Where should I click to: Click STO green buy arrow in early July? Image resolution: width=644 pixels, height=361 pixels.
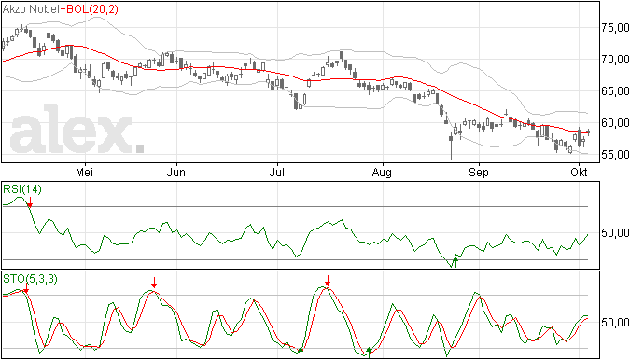tap(301, 353)
